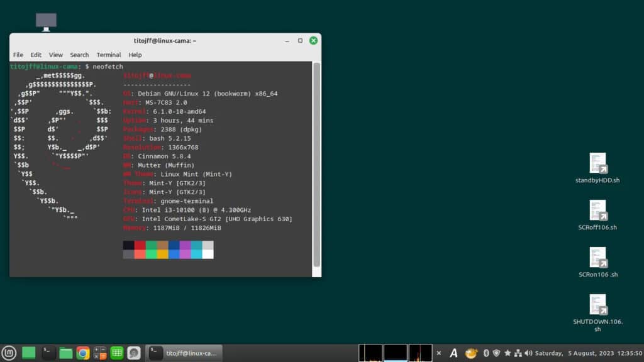Open the Bluetooth tray menu

pos(486,353)
